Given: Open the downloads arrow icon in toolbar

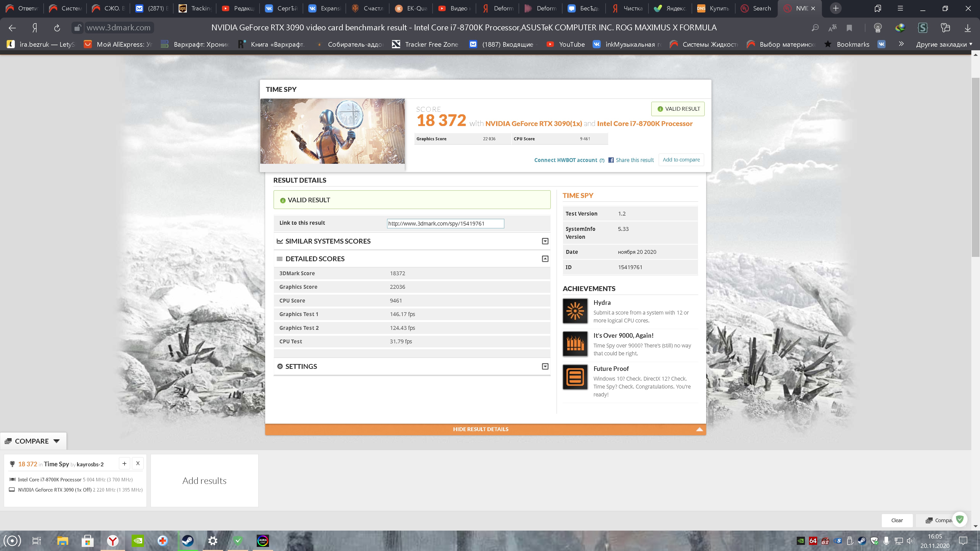Looking at the screenshot, I should tap(967, 28).
